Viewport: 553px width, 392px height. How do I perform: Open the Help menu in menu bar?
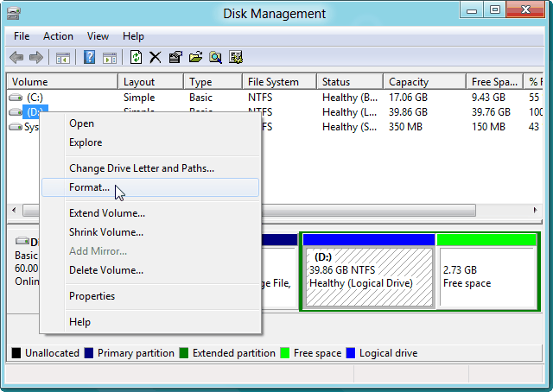point(133,36)
